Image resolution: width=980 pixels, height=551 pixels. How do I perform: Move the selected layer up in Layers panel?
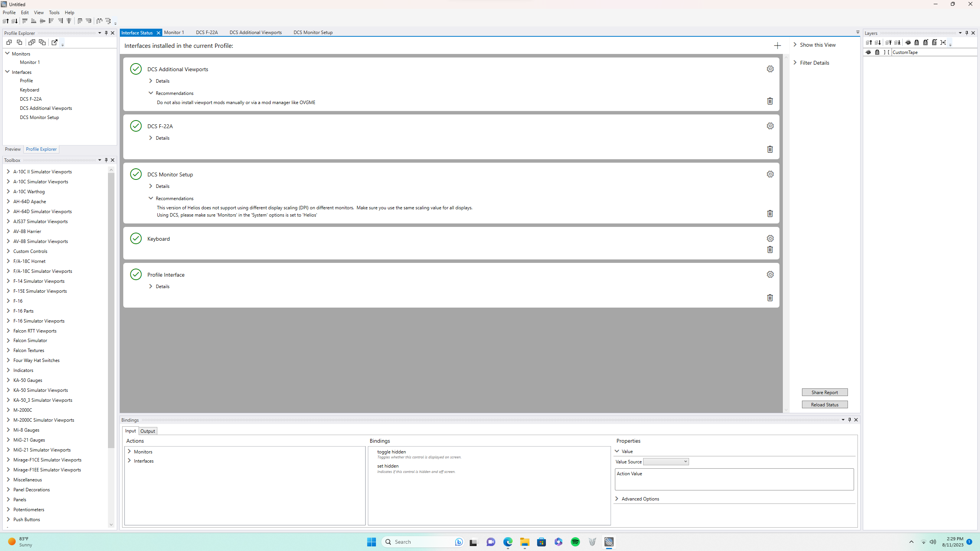[x=869, y=42]
